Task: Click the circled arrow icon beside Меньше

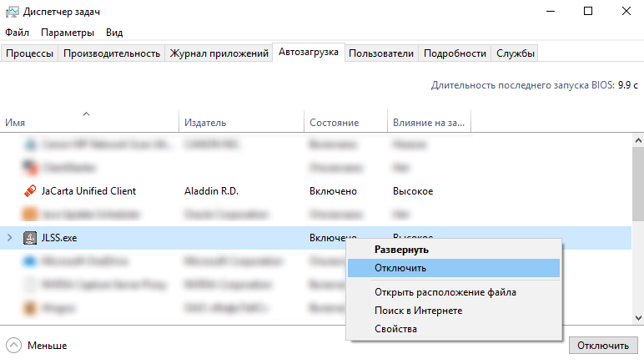Action: 14,345
